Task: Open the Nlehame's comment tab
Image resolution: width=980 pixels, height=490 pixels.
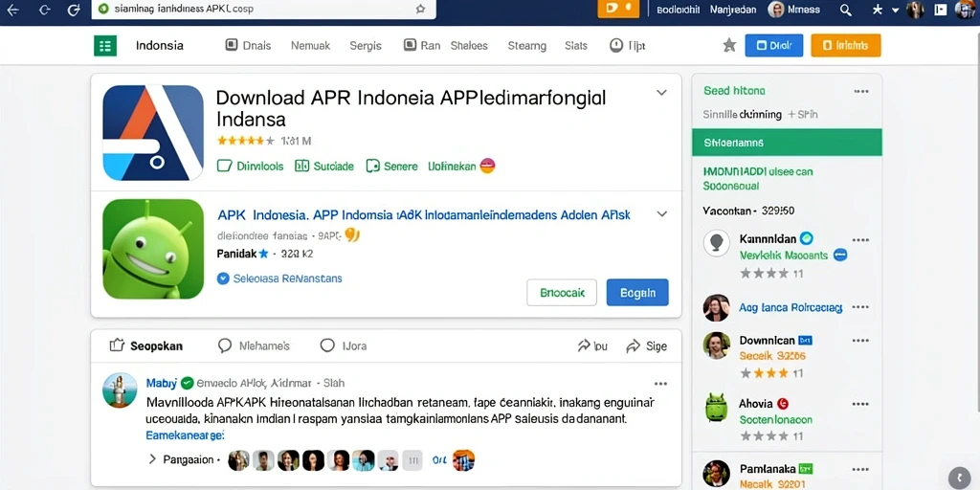Action: [254, 345]
